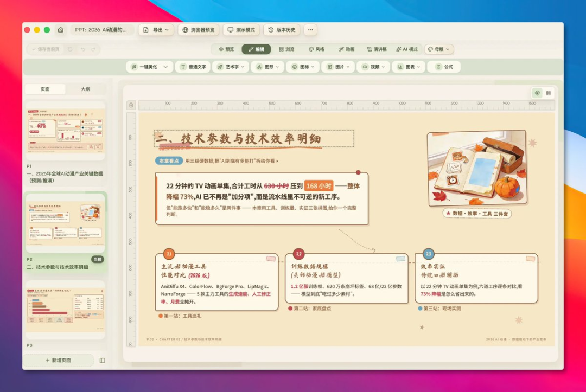Open the 导出 export dropdown
This screenshot has height=392, width=586.
coord(156,30)
